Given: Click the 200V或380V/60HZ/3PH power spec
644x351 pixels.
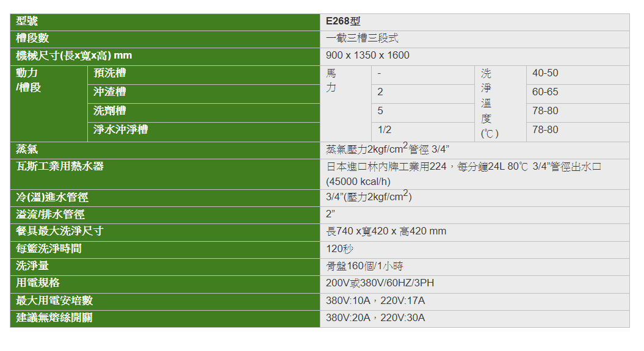Looking at the screenshot, I should tap(380, 283).
